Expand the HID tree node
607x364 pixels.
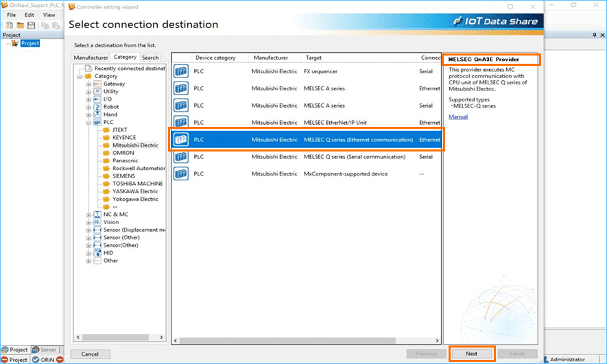88,254
